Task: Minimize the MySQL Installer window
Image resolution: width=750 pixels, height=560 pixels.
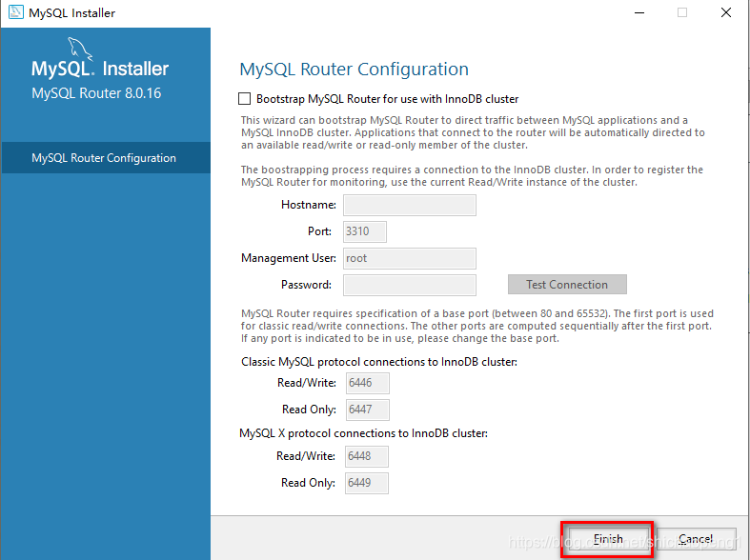Action: pyautogui.click(x=639, y=13)
